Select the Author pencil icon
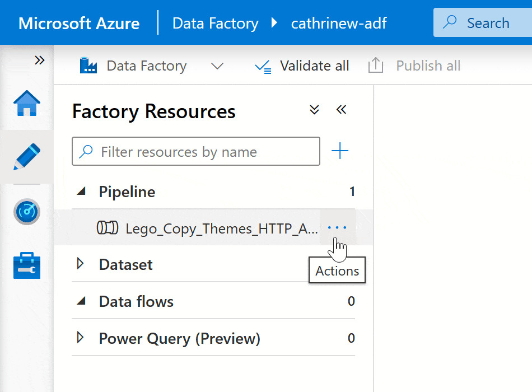The image size is (532, 392). tap(27, 157)
